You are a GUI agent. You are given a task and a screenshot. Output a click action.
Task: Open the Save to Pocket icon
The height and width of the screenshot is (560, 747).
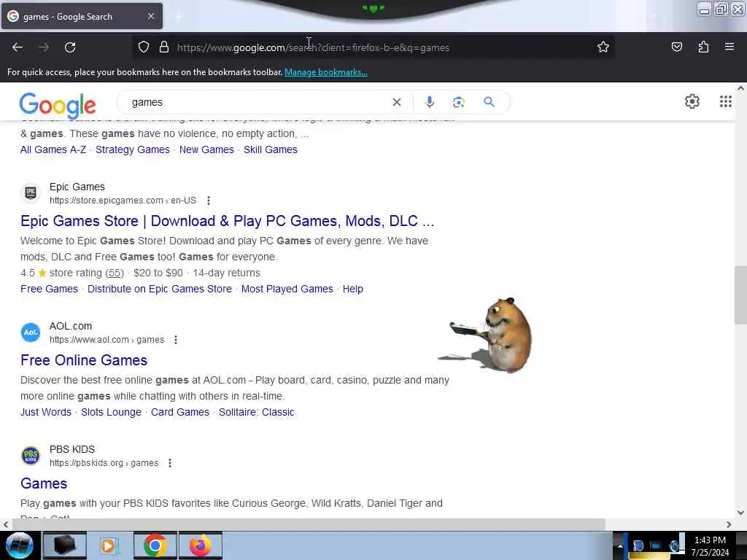[x=676, y=47]
